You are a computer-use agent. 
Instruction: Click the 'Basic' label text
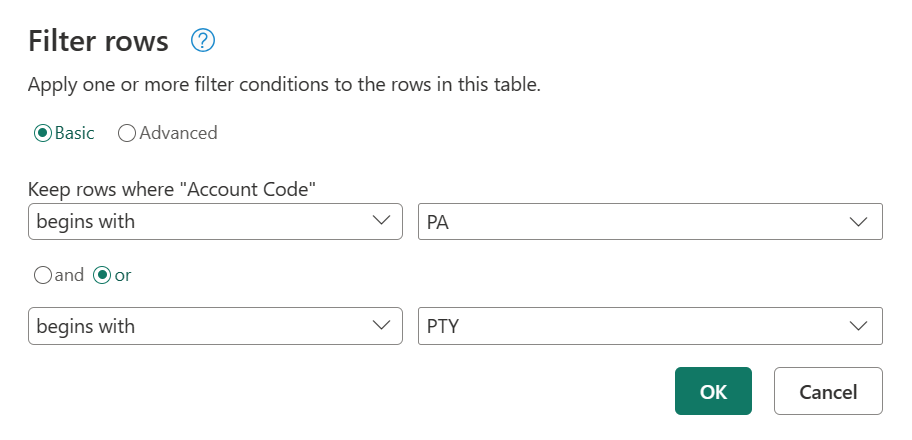tap(75, 133)
